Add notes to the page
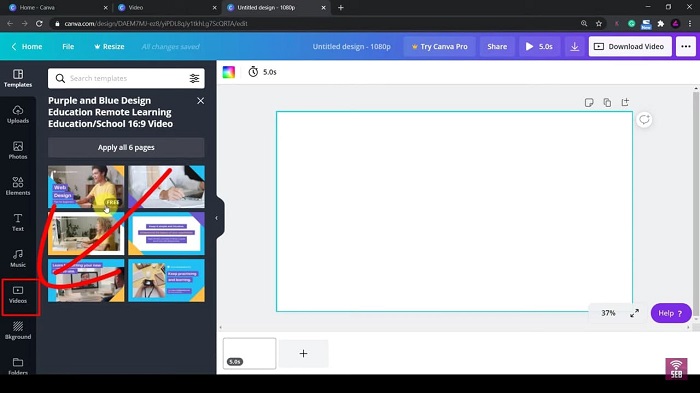This screenshot has width=700, height=393. click(589, 103)
